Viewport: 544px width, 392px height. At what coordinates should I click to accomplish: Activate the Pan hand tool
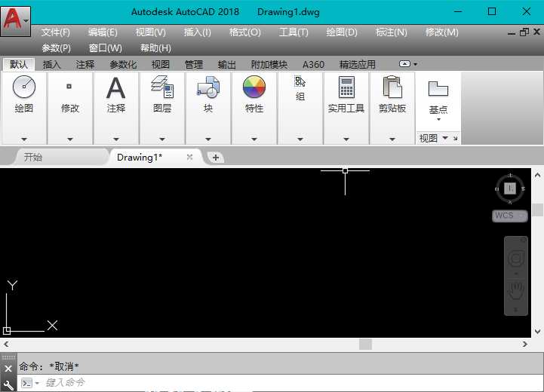tap(516, 290)
